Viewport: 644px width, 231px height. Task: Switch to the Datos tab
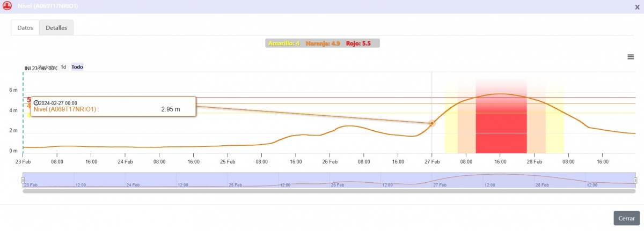click(x=25, y=28)
